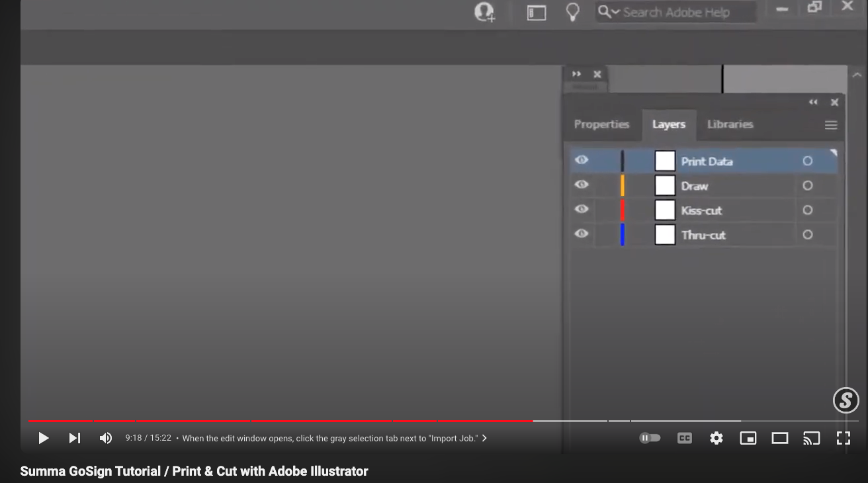Click the orange Draw layer color bar
The image size is (868, 483).
pos(623,185)
